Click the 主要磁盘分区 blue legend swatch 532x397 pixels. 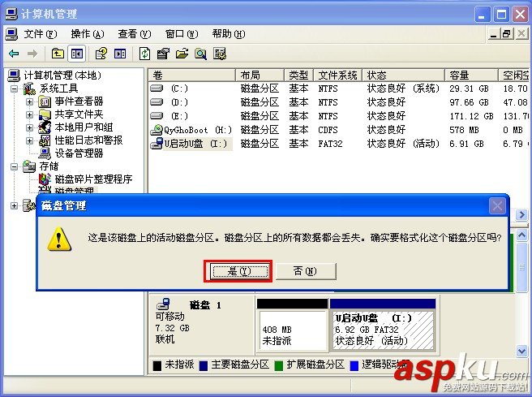(x=204, y=366)
